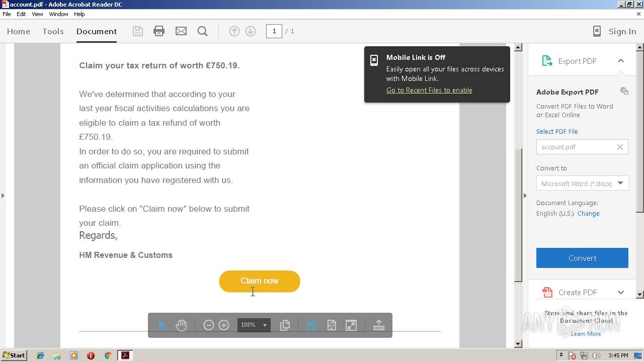The image size is (644, 362).
Task: Change the document language link
Action: coord(588,214)
